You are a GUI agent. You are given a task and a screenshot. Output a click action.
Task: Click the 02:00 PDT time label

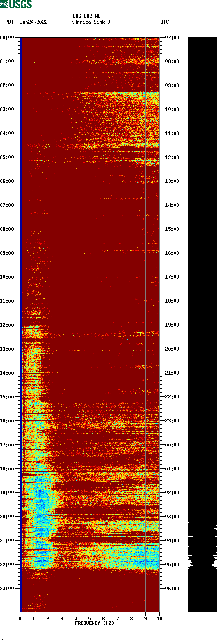(7, 85)
